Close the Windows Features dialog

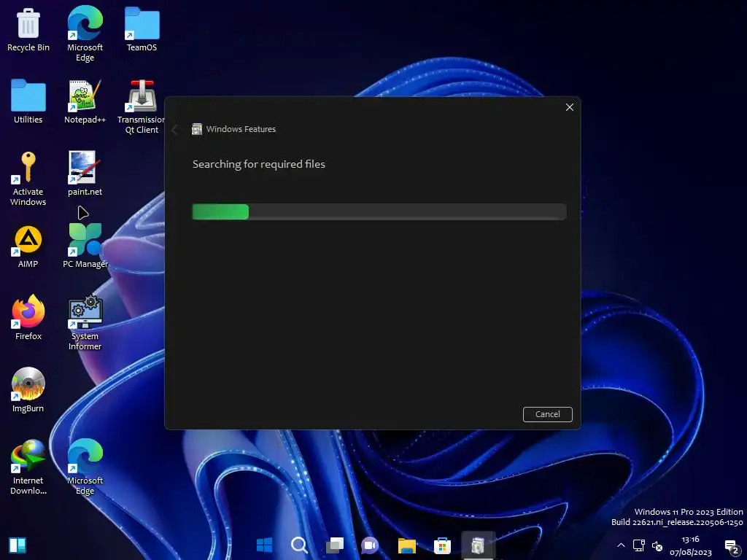tap(569, 107)
